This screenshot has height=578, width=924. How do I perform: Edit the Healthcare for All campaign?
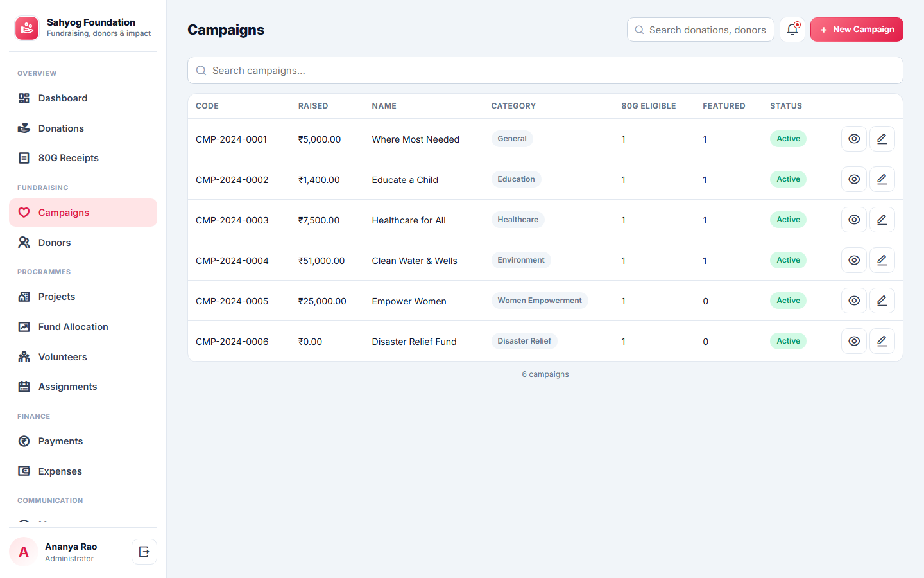(882, 220)
